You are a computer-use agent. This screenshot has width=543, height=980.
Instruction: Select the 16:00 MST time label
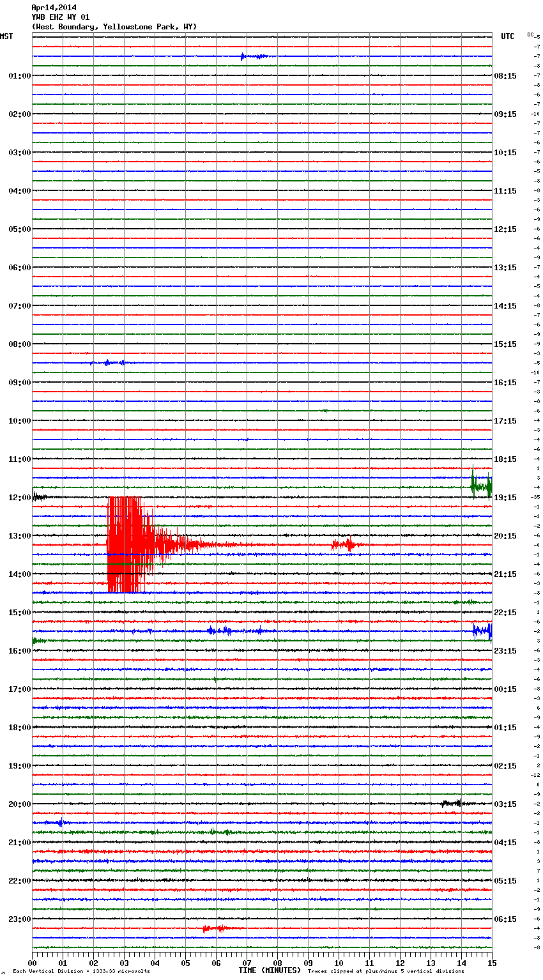coord(19,651)
